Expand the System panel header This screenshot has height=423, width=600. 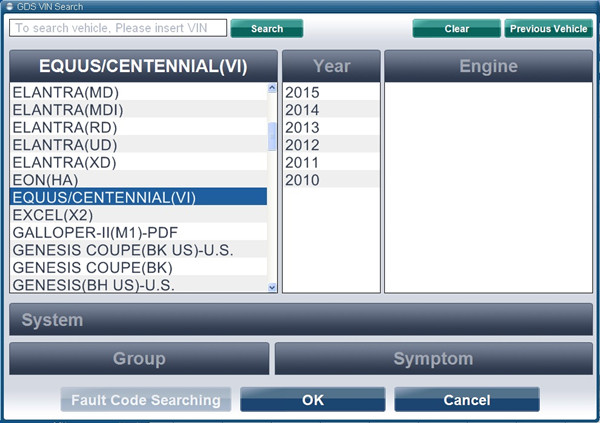(x=301, y=320)
